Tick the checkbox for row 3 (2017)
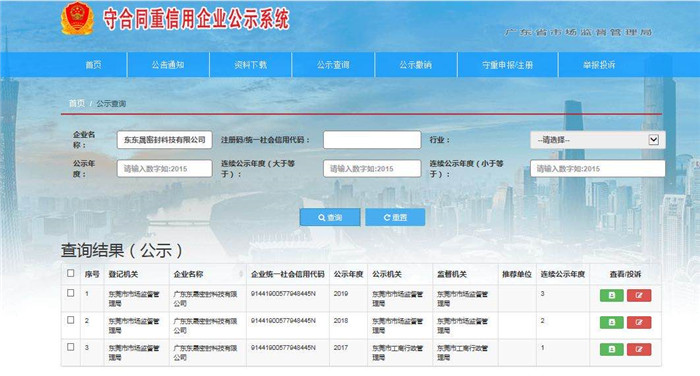This screenshot has width=700, height=376. [x=71, y=347]
